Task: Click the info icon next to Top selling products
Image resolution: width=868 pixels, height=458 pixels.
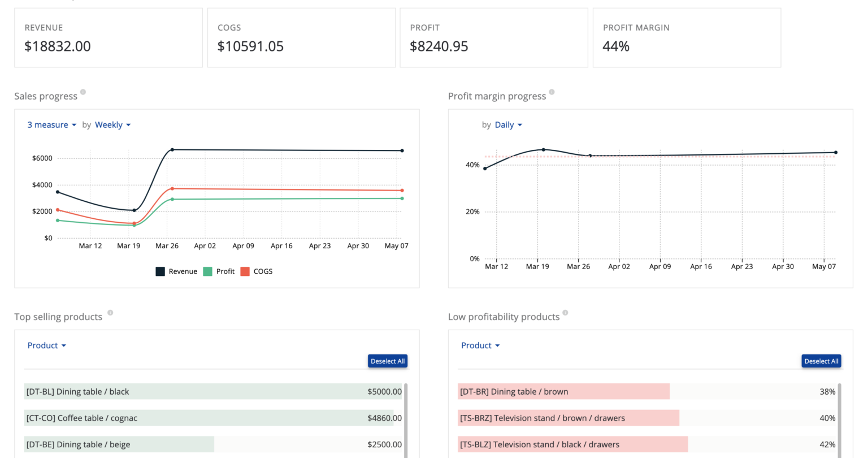Action: click(x=110, y=313)
